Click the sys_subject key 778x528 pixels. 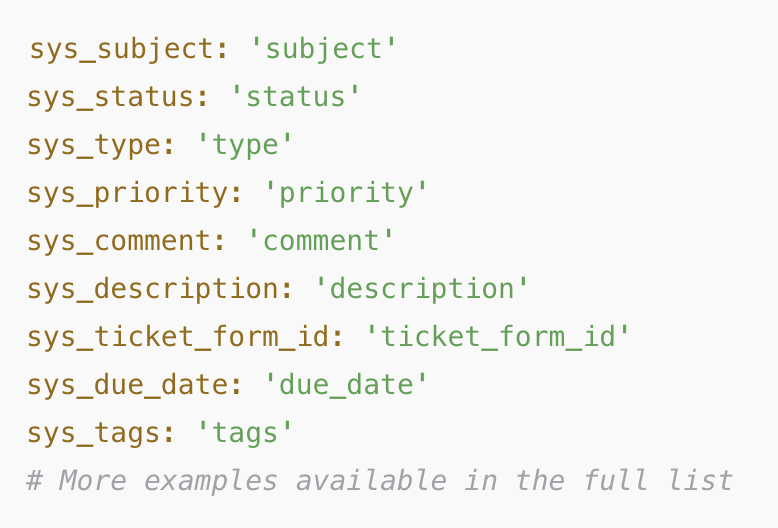[x=122, y=50]
